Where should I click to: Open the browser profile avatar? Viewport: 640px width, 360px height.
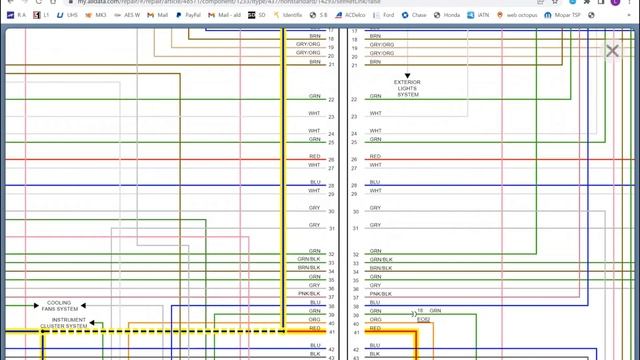point(615,2)
